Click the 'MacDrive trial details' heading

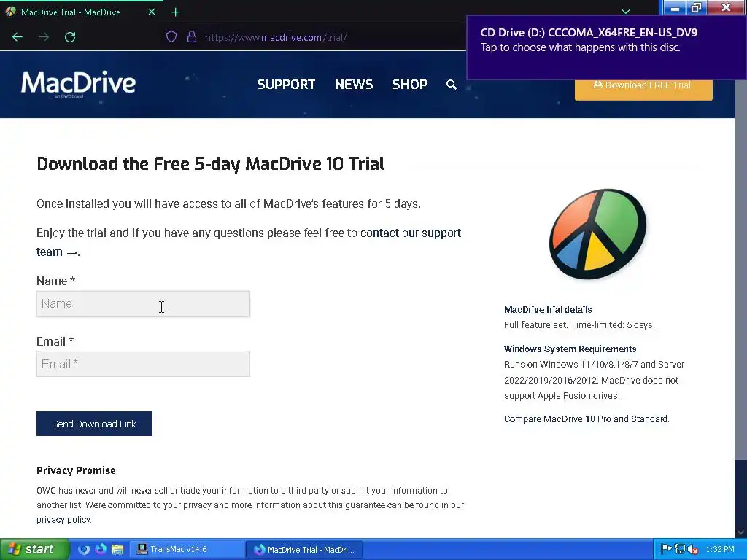pos(548,309)
